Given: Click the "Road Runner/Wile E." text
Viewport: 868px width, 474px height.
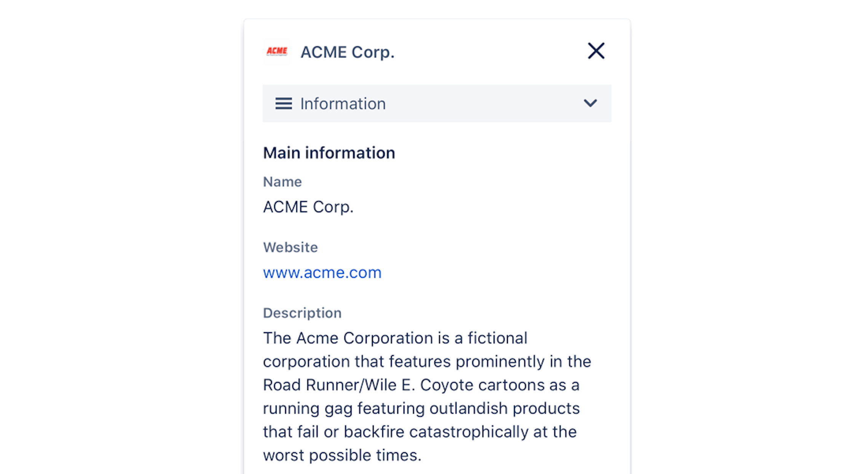Looking at the screenshot, I should coord(338,385).
